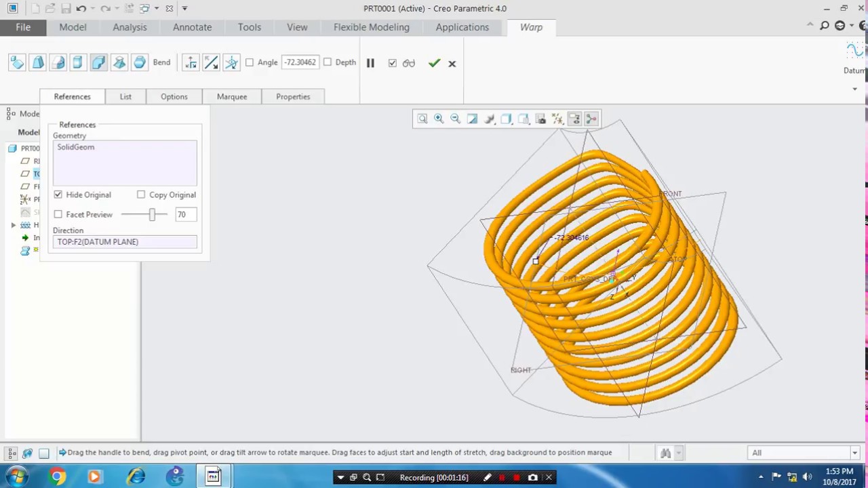
Task: Expand the collapsed node in model tree
Action: point(14,225)
